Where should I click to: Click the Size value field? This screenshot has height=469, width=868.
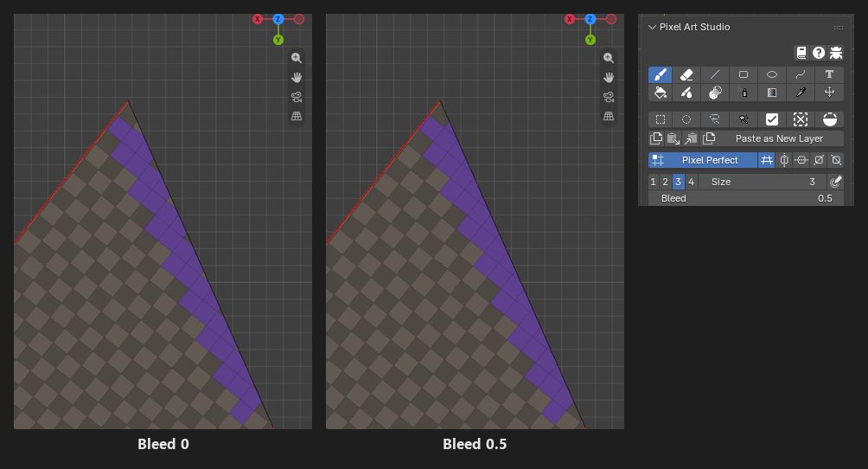763,182
